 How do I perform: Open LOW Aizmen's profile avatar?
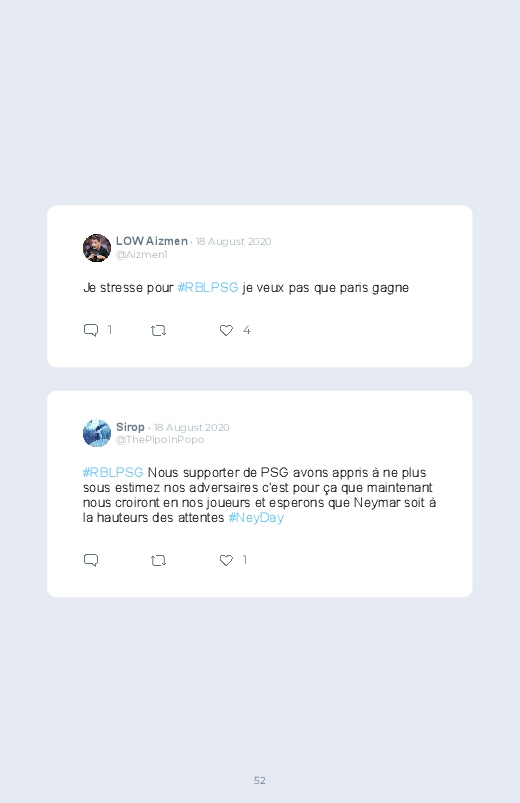(97, 248)
